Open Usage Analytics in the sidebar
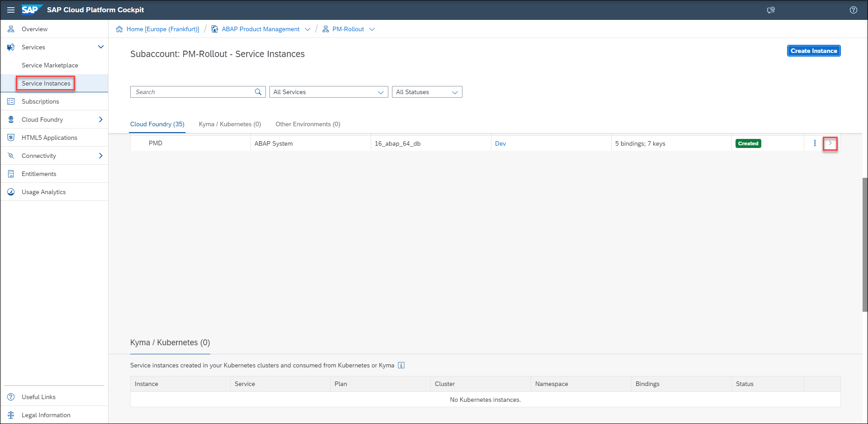 [x=43, y=192]
